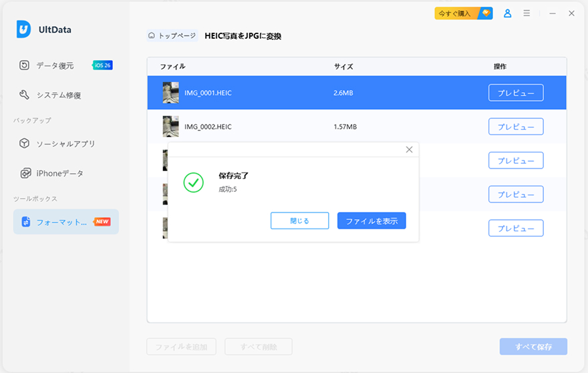
Task: Select the フォーマット... toolbox item
Action: click(66, 222)
